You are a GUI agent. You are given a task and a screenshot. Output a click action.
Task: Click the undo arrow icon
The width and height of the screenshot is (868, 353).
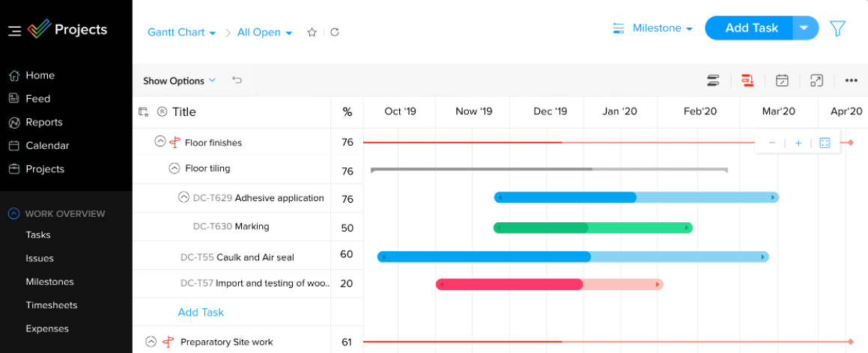pos(237,80)
